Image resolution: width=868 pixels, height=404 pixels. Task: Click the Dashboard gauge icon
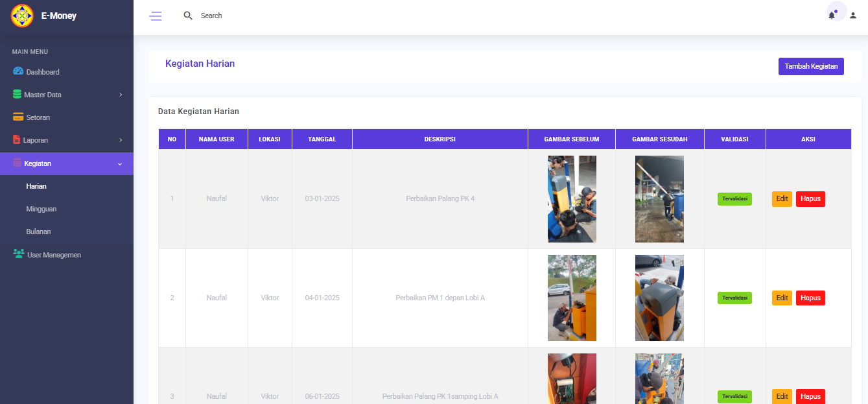point(18,71)
